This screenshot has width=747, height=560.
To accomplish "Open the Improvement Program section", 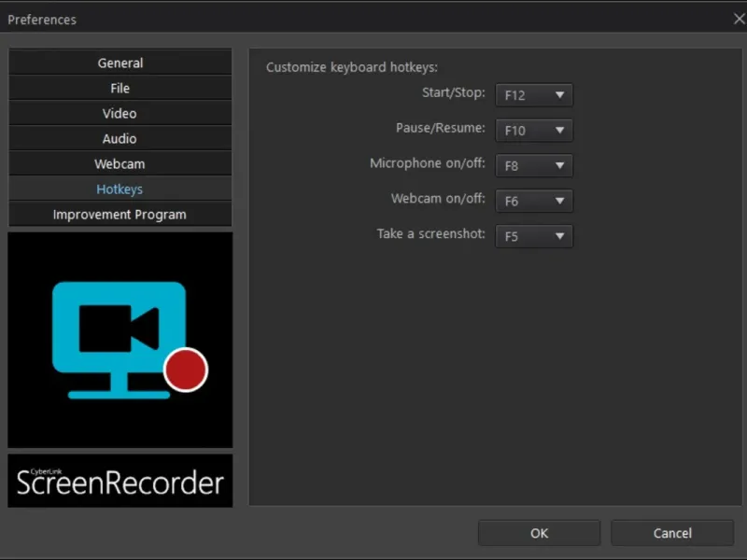I will coord(120,215).
